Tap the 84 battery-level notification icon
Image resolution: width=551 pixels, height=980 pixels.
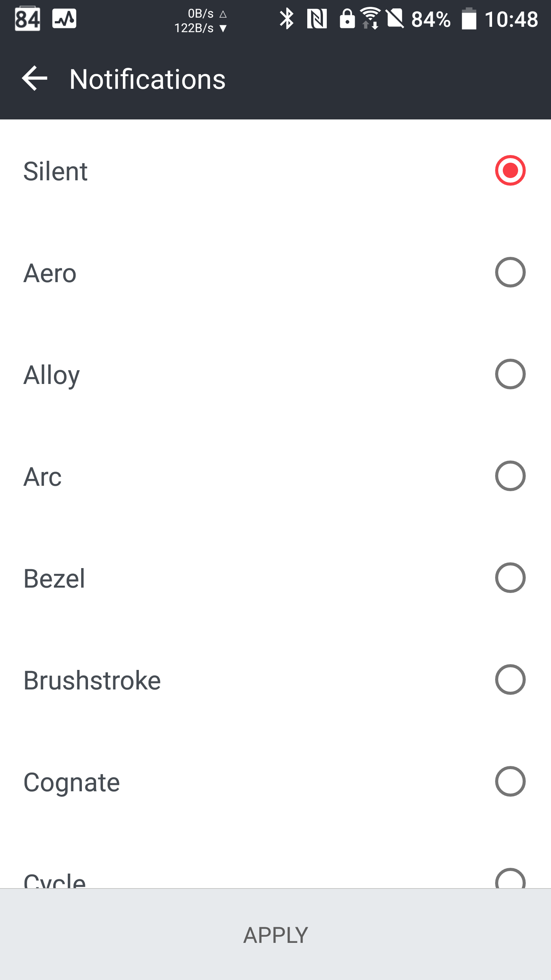[28, 19]
